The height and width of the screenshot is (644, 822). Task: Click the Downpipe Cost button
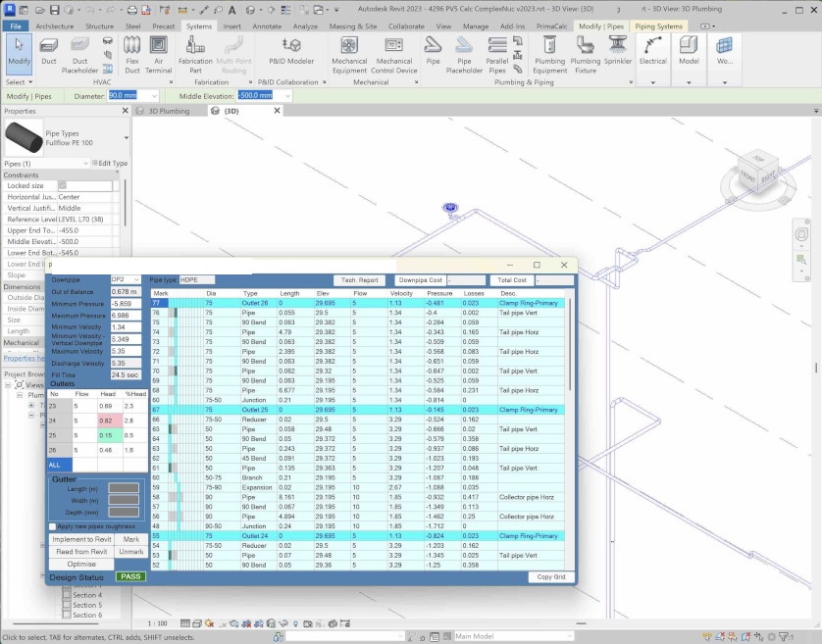coord(421,280)
